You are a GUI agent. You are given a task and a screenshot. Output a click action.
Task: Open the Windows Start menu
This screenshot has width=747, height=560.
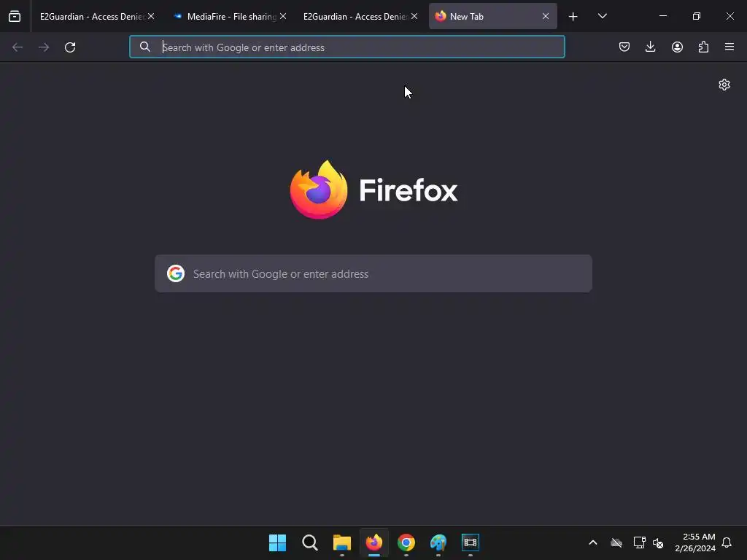[x=278, y=542]
